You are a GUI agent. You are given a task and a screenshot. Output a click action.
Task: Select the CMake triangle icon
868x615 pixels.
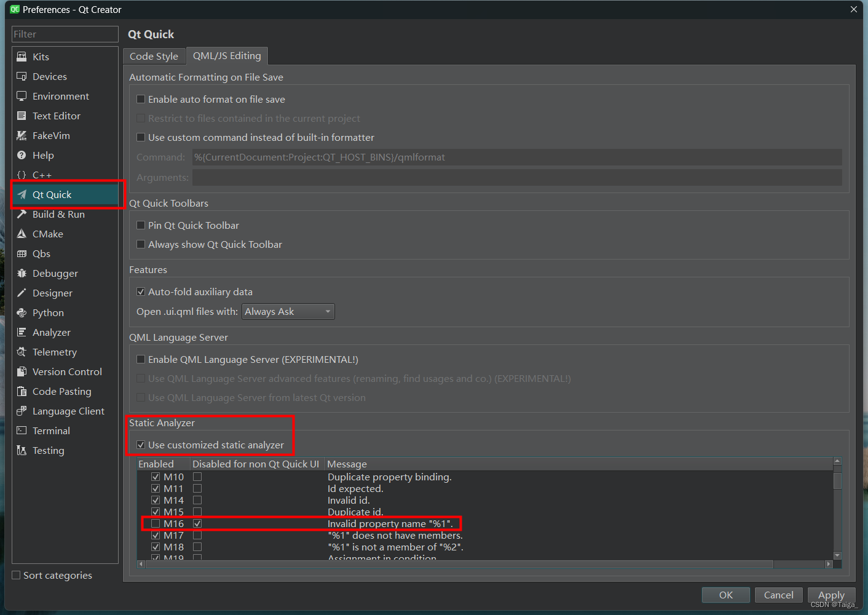tap(22, 234)
